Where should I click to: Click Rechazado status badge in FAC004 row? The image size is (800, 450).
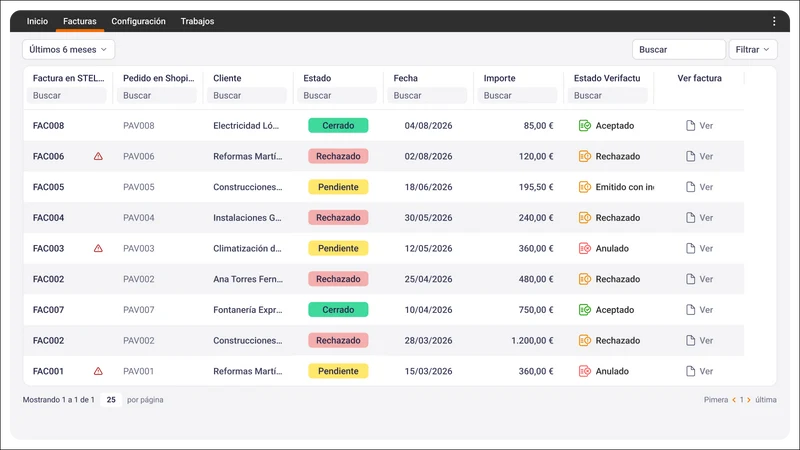tap(338, 218)
